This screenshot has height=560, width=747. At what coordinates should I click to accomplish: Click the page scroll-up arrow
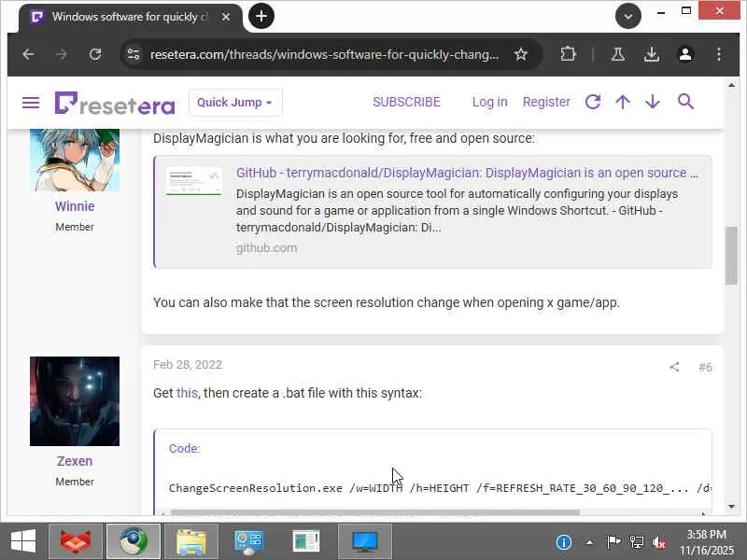[731, 85]
